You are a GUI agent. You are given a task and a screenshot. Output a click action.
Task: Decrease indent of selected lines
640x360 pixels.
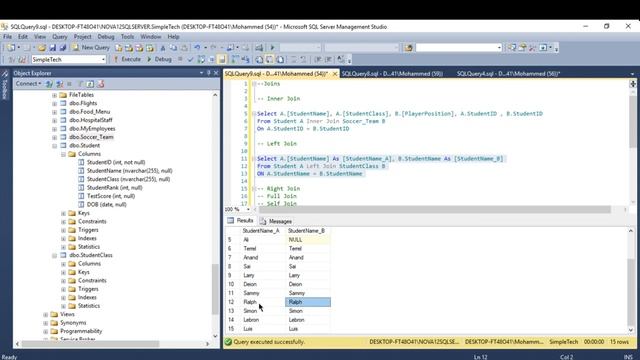pos(318,60)
